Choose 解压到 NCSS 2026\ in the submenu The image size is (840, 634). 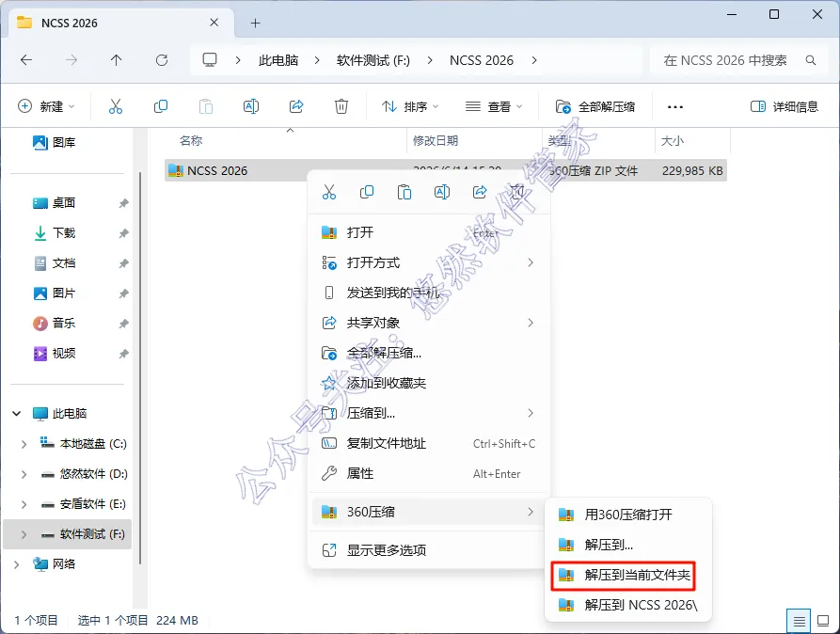[x=627, y=605]
